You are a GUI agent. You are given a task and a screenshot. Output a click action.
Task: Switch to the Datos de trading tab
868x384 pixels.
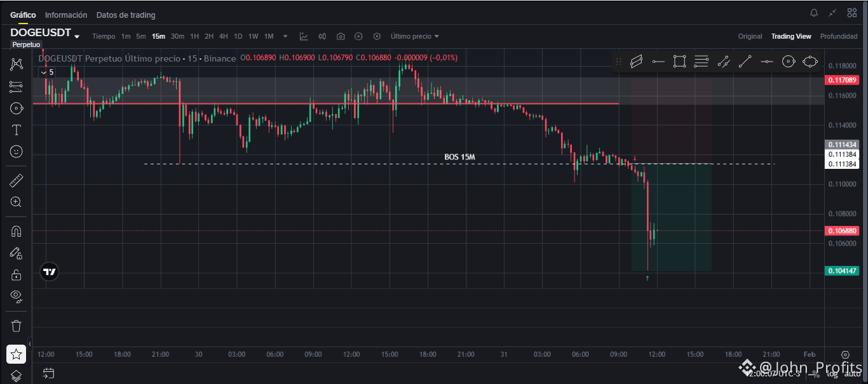[126, 15]
